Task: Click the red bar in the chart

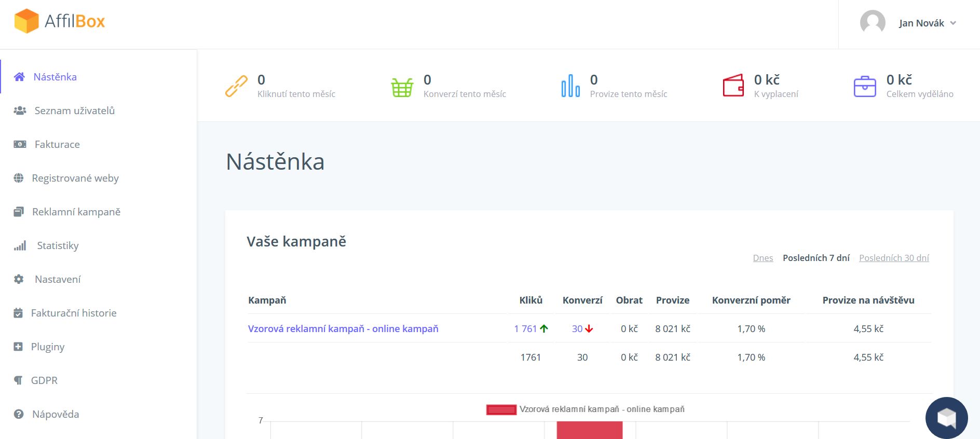Action: coord(590,430)
